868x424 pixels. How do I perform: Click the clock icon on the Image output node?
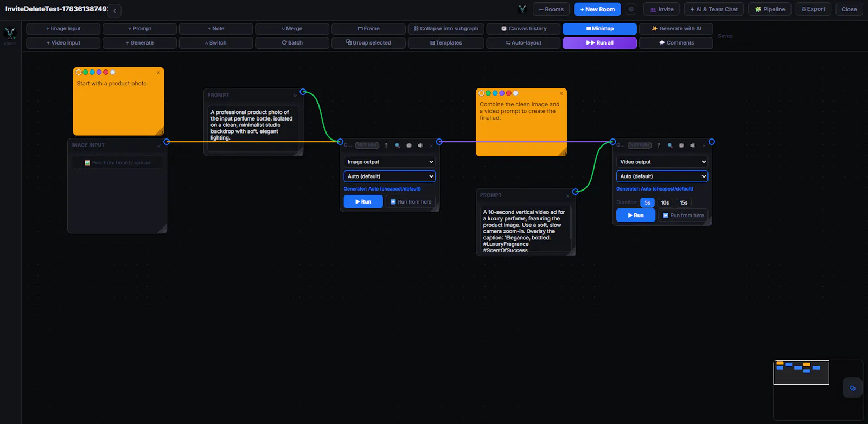pos(409,145)
